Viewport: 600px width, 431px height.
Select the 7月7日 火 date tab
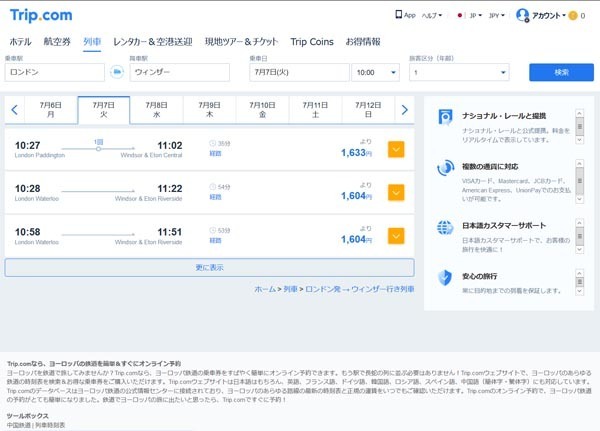click(104, 110)
